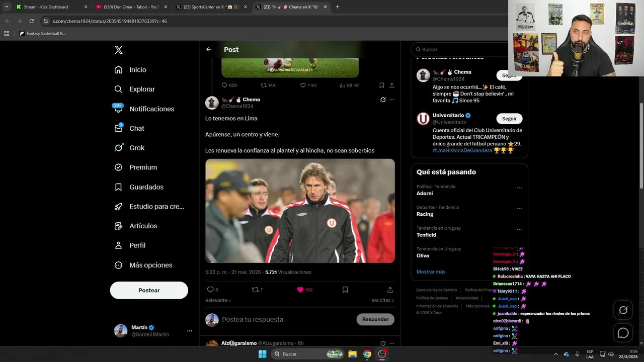Image resolution: width=644 pixels, height=362 pixels.
Task: Show hidden system tray icons
Action: (x=555, y=354)
